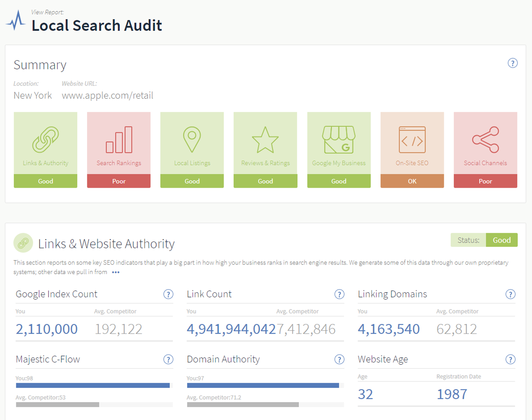This screenshot has height=420, width=532.
Task: Select the Reviews & Ratings star icon
Action: pos(265,140)
